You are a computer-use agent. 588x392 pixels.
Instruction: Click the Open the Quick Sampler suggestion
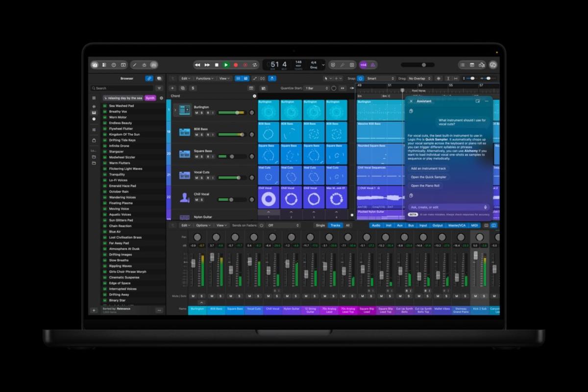[429, 177]
